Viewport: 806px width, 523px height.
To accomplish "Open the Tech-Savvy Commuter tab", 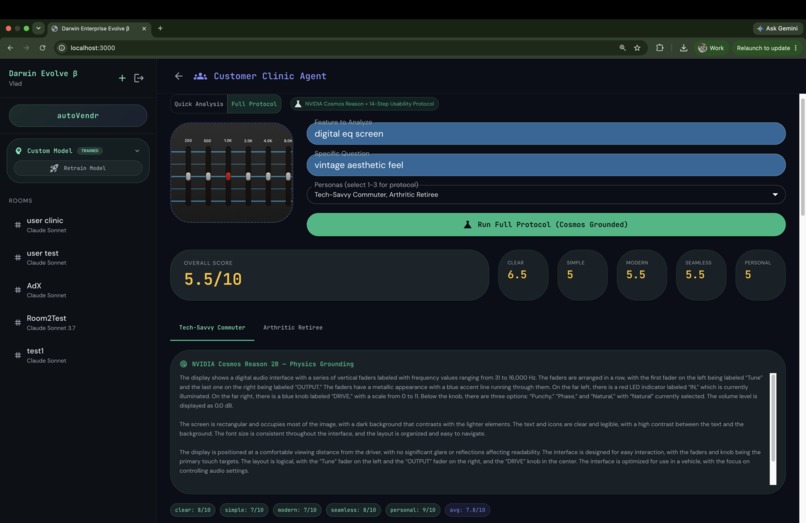I will (x=212, y=328).
